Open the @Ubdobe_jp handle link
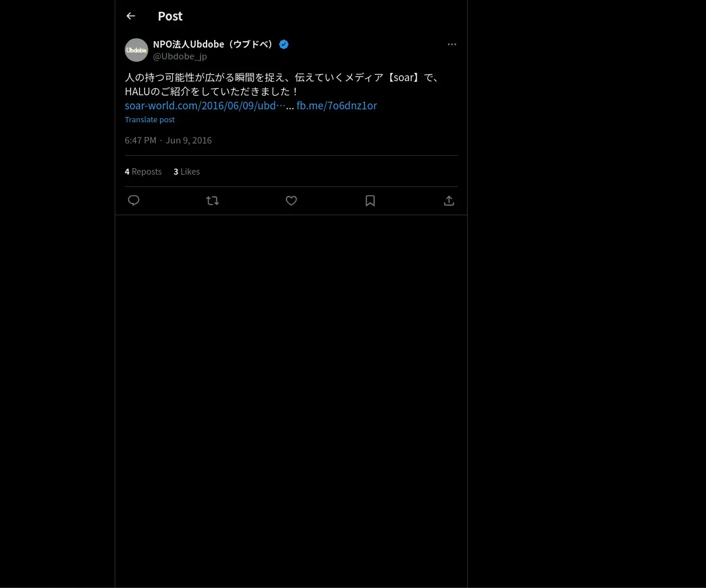The width and height of the screenshot is (706, 588). [180, 56]
